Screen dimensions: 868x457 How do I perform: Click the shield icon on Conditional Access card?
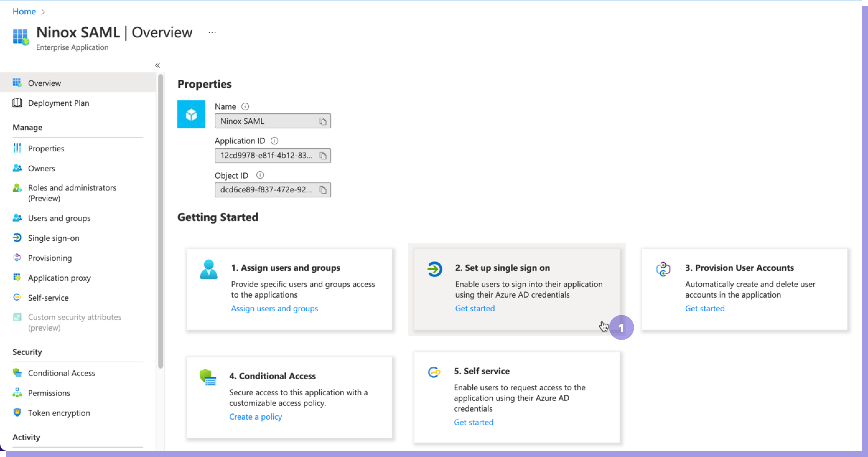[x=208, y=377]
